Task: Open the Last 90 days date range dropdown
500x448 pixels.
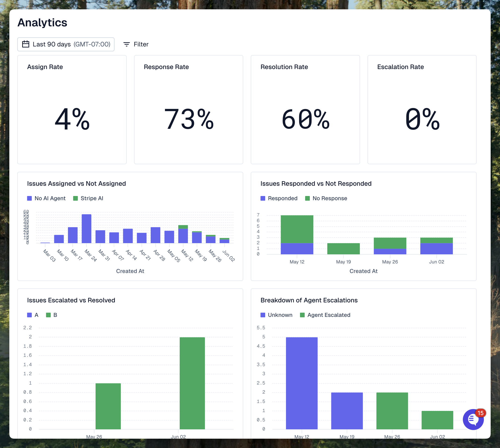Action: 66,44
